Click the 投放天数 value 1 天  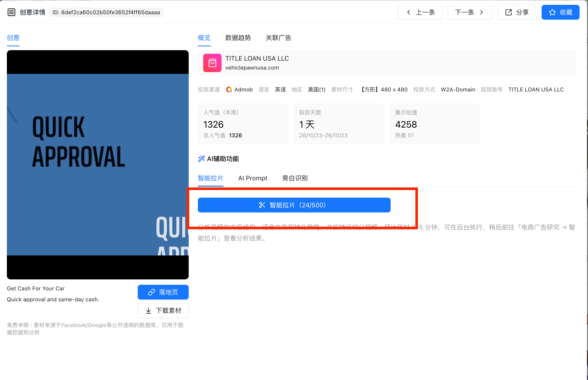(x=307, y=124)
